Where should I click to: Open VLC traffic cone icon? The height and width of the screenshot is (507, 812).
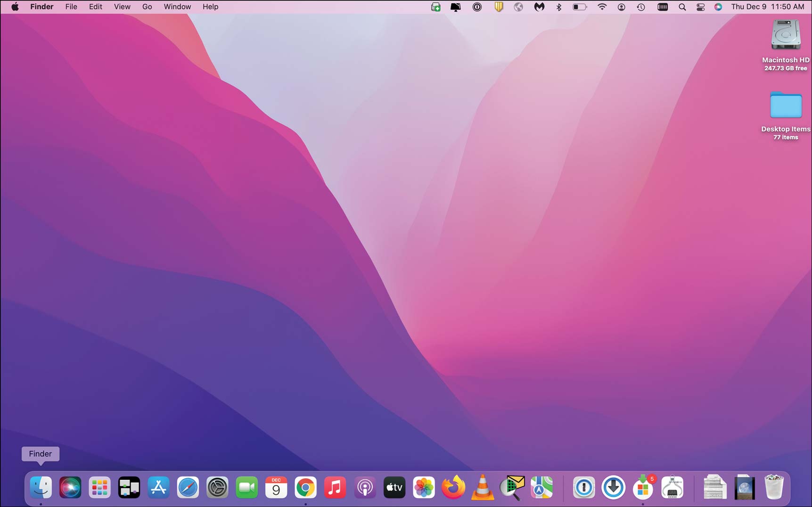pyautogui.click(x=483, y=488)
